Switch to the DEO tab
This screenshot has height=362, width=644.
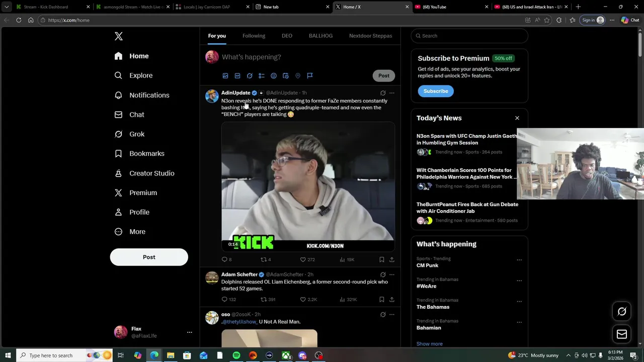tap(287, 36)
